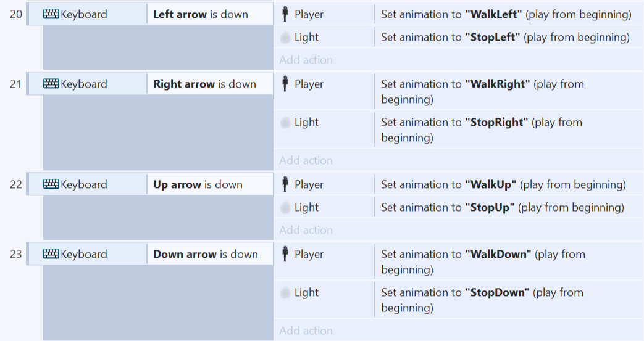Click Keyboard icon in event 22
Viewport: 644px width, 341px height.
point(51,184)
